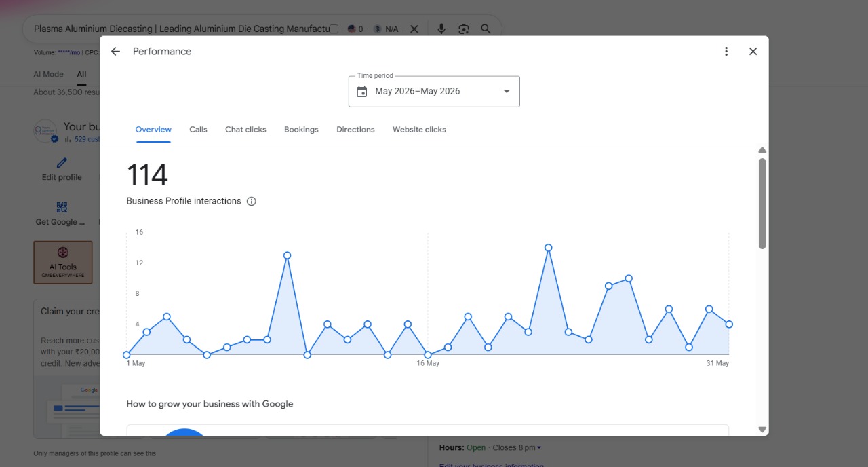Click the dialog's vertical scrollbar thumb
Screen dimensions: 868x467
[x=762, y=204]
